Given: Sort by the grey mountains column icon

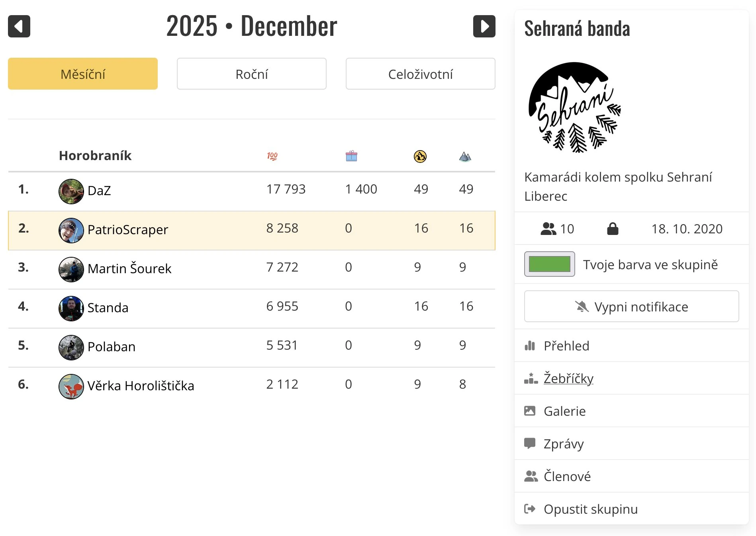Looking at the screenshot, I should [465, 156].
